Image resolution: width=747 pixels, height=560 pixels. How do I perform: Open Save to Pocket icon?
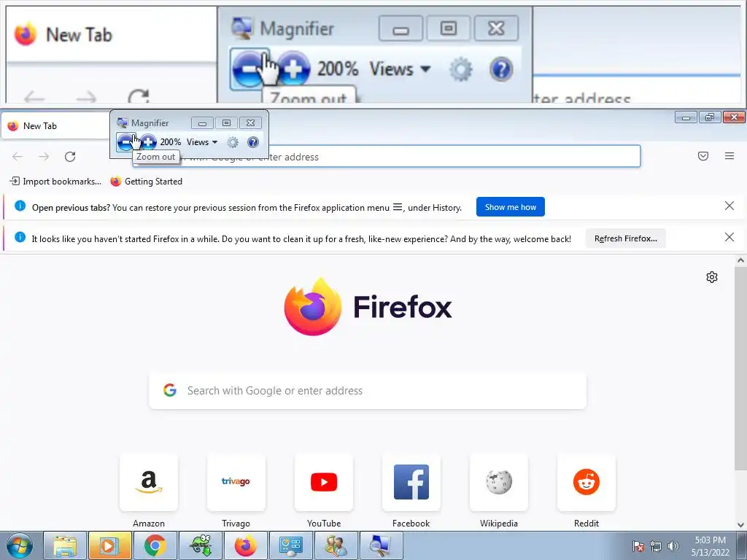(x=703, y=156)
